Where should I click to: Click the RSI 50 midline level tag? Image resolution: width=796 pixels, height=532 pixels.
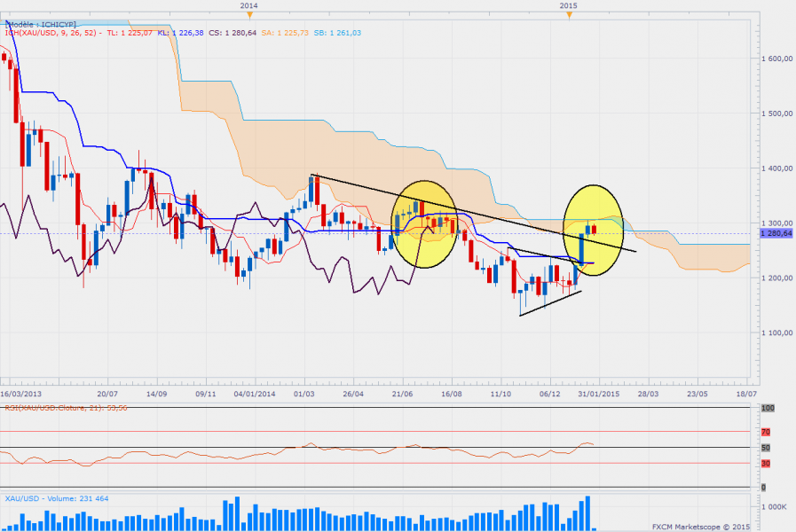point(766,448)
